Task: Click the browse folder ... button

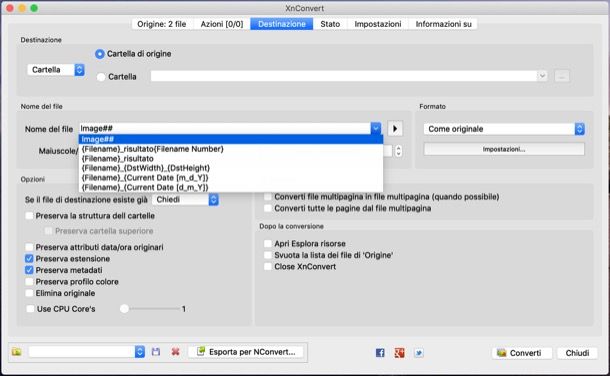Action: (562, 77)
